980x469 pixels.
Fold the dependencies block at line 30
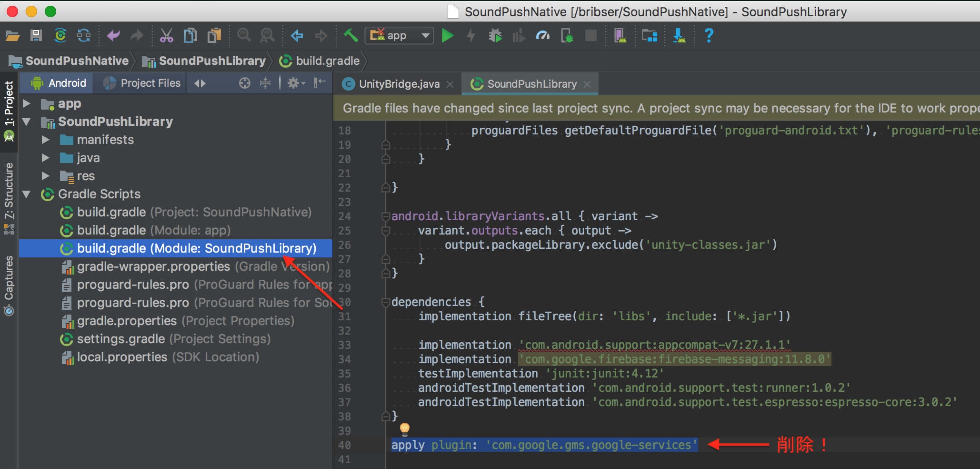tap(386, 302)
